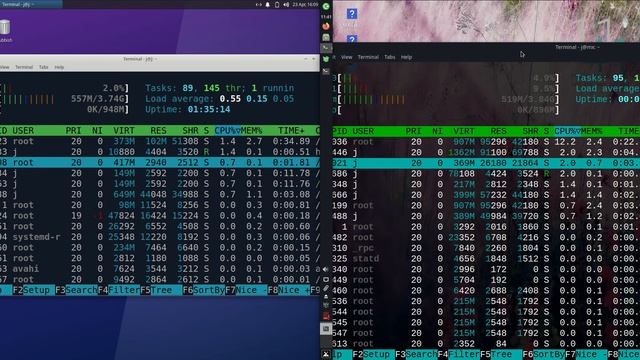Click the PRI column header in left htop
This screenshot has height=360, width=640.
pos(73,131)
